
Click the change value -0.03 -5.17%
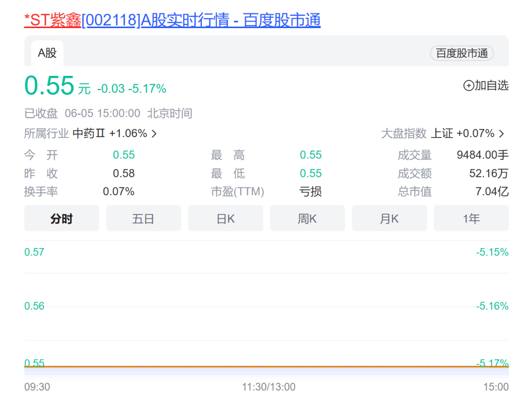click(132, 89)
